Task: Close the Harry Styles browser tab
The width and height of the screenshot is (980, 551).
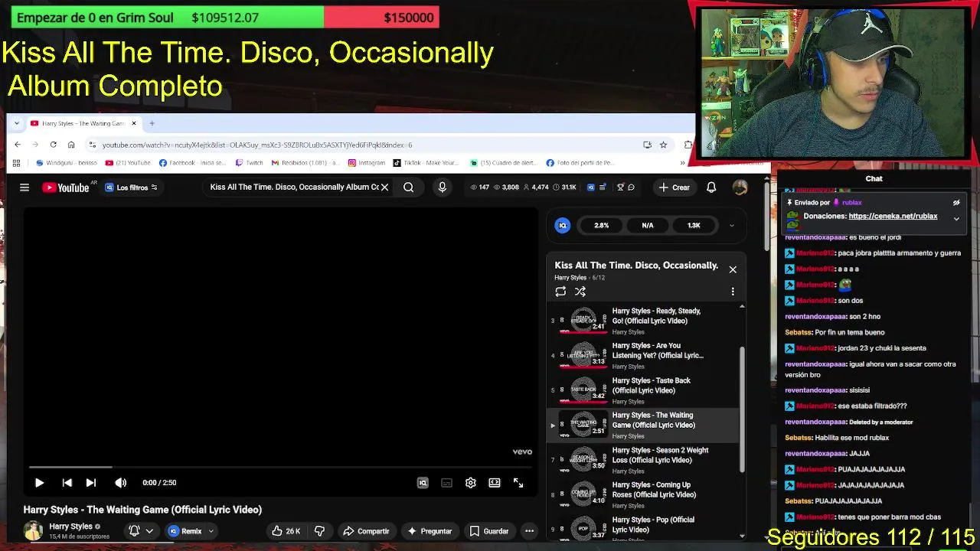Action: click(x=134, y=123)
